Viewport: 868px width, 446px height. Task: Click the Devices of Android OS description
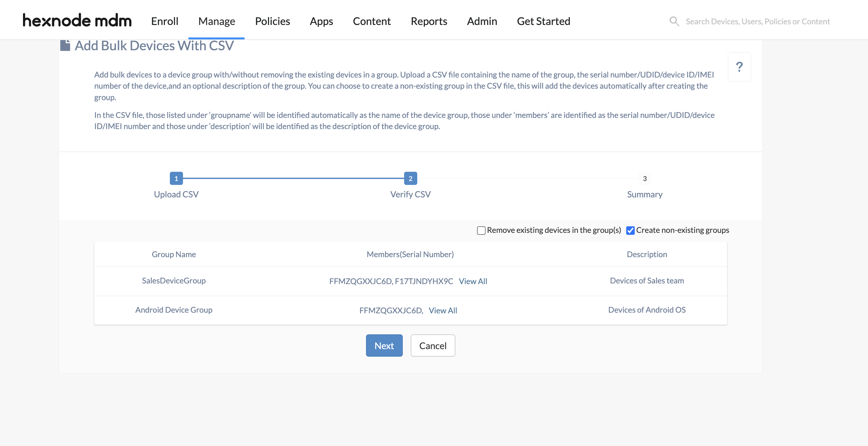coord(647,310)
